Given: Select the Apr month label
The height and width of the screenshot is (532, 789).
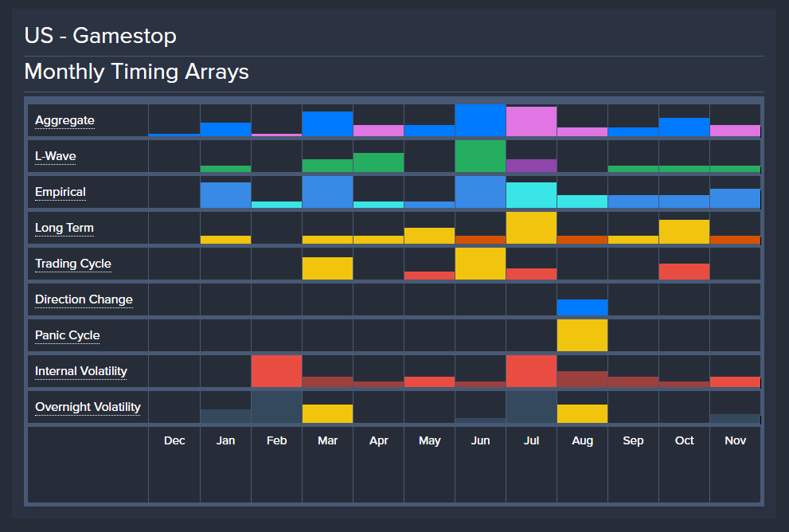Looking at the screenshot, I should pyautogui.click(x=378, y=440).
